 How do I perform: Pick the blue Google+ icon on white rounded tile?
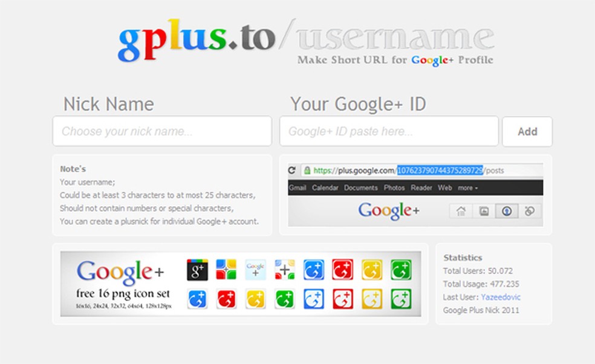coord(197,299)
